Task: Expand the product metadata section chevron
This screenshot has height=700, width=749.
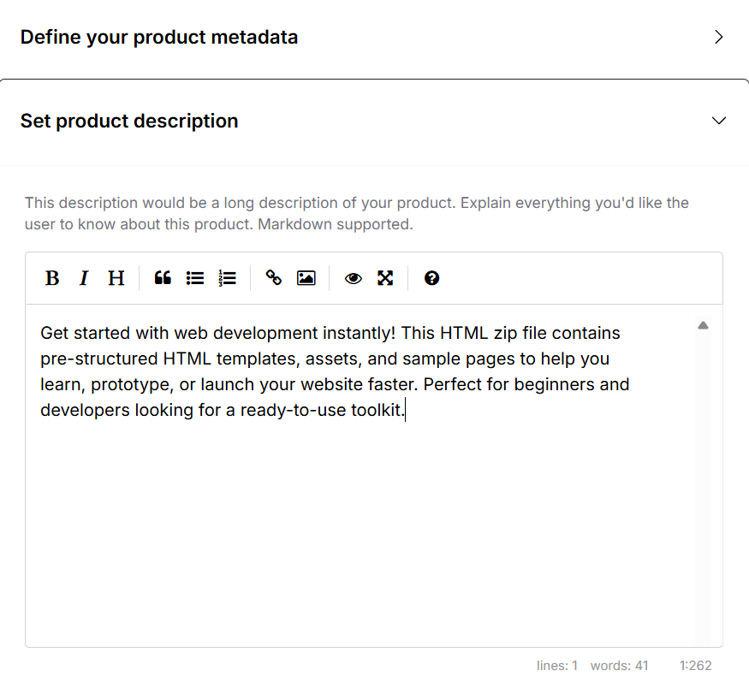Action: pyautogui.click(x=718, y=38)
